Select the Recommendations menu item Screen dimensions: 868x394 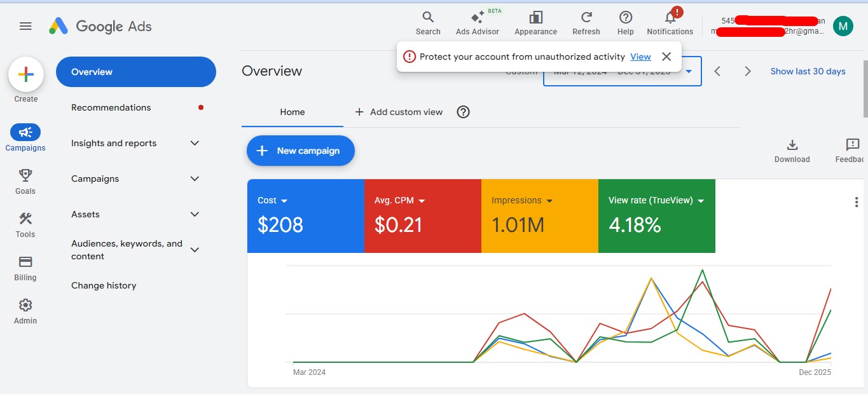tap(111, 107)
